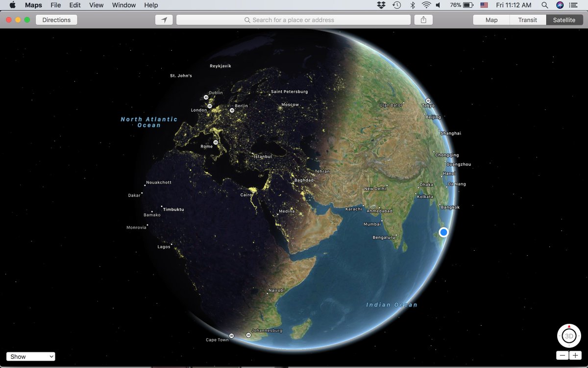This screenshot has height=368, width=588.
Task: Click the Directions button
Action: 56,20
